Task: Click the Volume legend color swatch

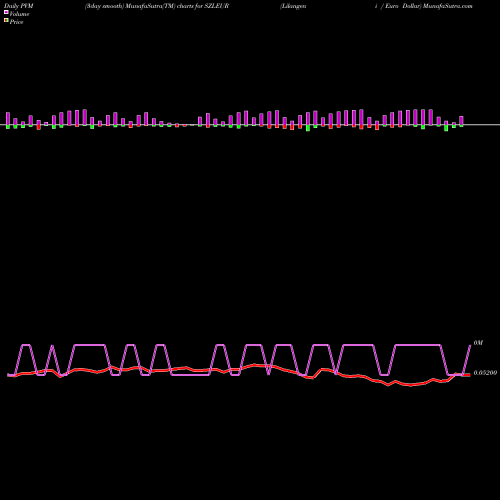Action: pyautogui.click(x=6, y=13)
